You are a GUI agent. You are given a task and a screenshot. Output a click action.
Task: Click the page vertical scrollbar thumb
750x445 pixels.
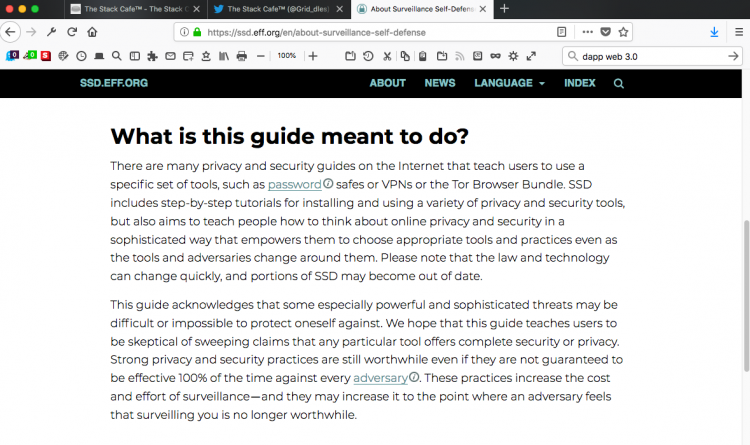click(746, 296)
